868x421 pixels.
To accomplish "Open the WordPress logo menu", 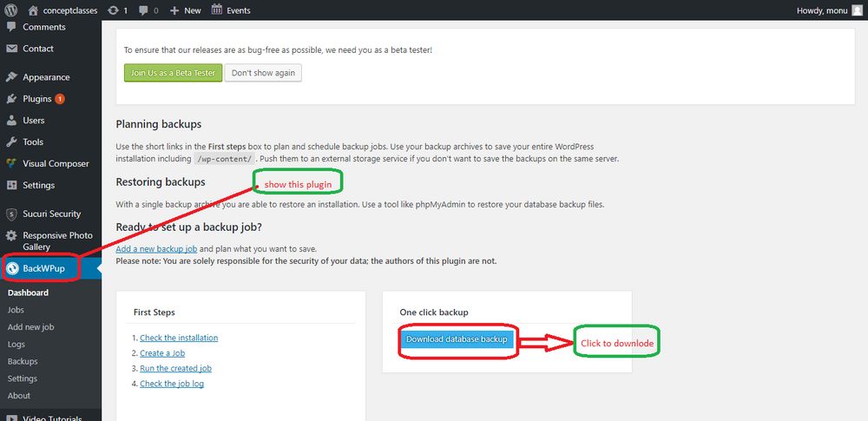I will (11, 10).
